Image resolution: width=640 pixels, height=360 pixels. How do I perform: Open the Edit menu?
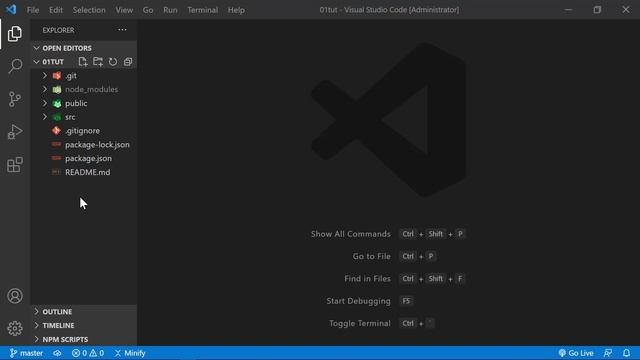(56, 10)
